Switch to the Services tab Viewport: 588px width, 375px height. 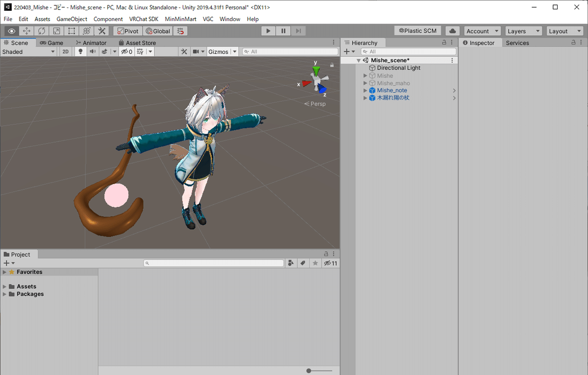pos(517,43)
